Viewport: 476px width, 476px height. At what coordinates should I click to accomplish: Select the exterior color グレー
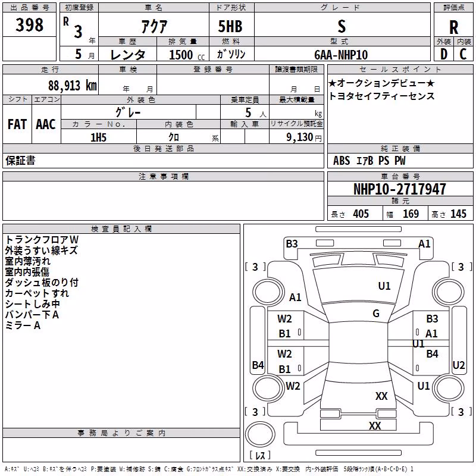[x=128, y=112]
